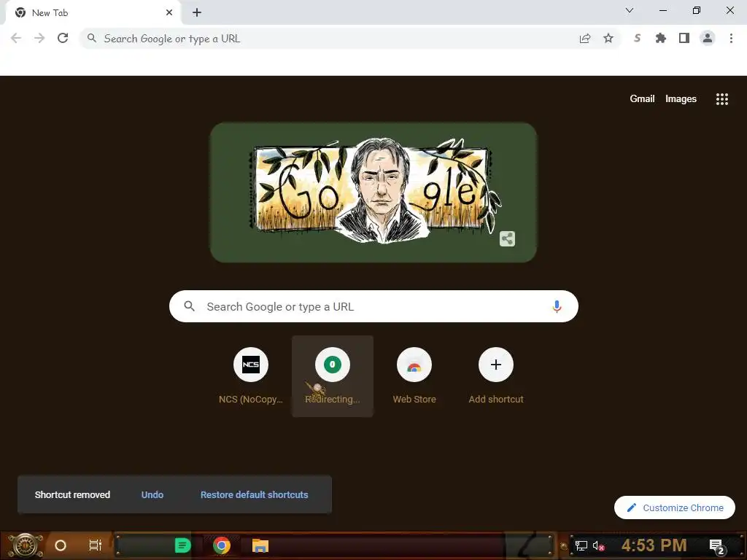Close the New Tab tab

169,13
